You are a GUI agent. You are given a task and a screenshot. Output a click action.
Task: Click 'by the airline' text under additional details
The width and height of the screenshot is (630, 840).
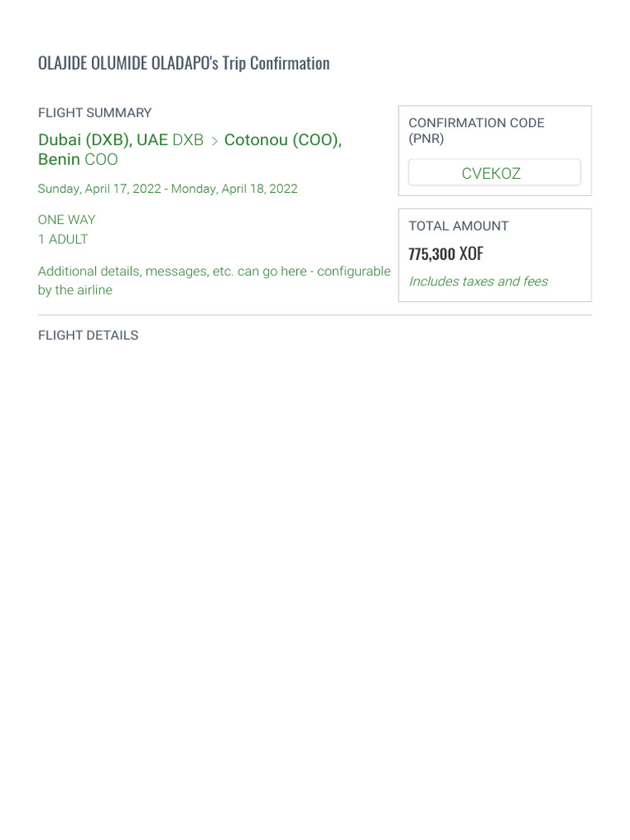pos(75,290)
